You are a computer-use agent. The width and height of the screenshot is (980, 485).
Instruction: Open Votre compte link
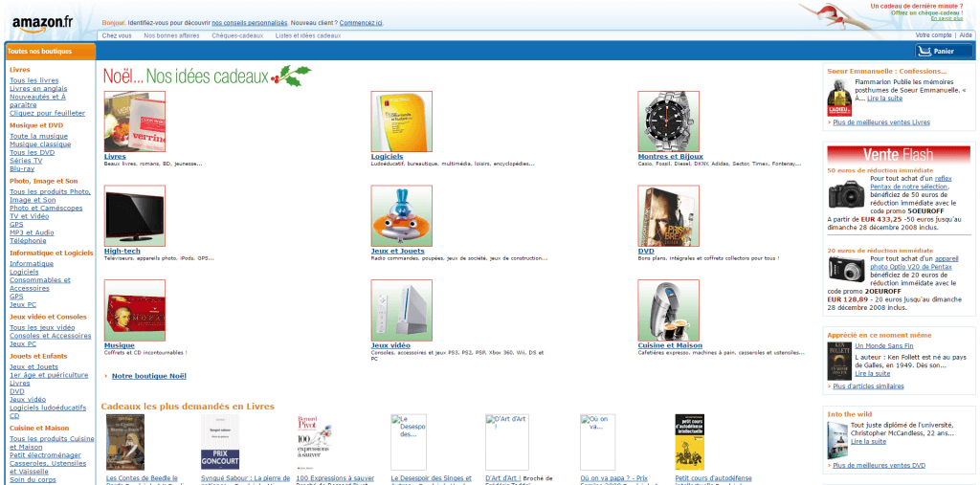(933, 35)
